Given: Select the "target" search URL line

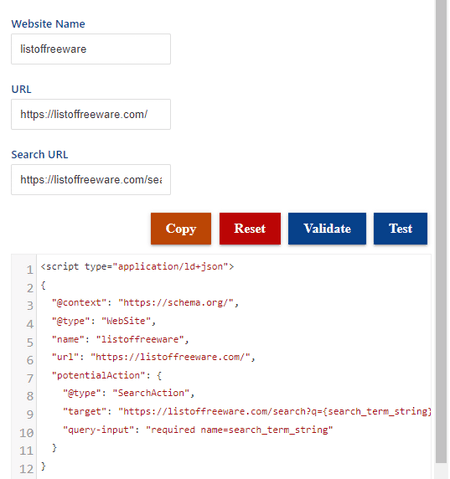Looking at the screenshot, I should 247,411.
